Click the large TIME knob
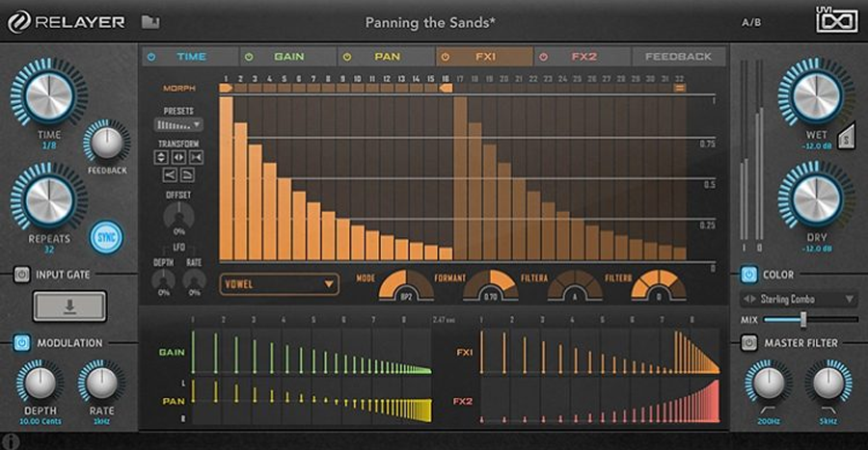 [x=49, y=94]
